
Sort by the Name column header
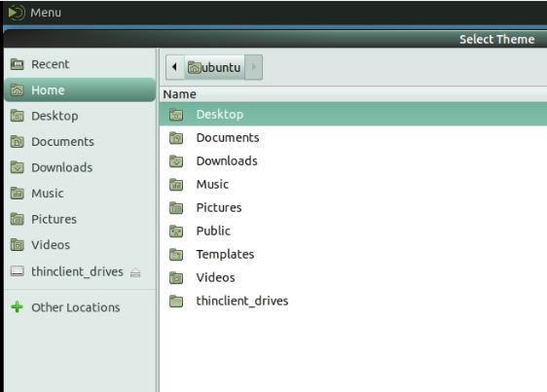coord(353,94)
